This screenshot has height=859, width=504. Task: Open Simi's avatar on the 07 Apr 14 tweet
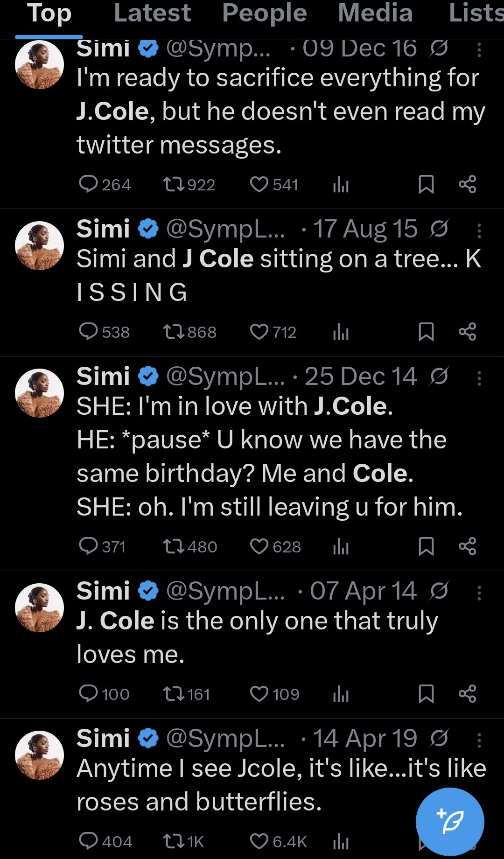coord(40,608)
